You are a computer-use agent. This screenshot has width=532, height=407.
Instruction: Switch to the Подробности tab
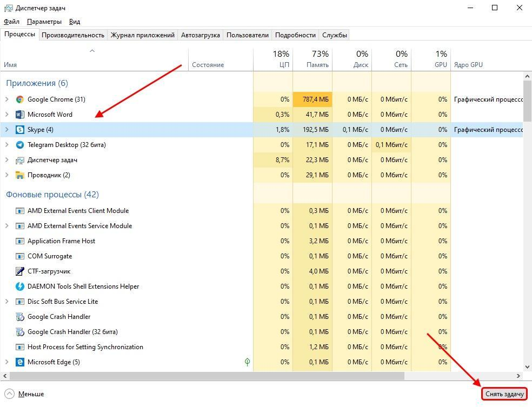coord(295,35)
